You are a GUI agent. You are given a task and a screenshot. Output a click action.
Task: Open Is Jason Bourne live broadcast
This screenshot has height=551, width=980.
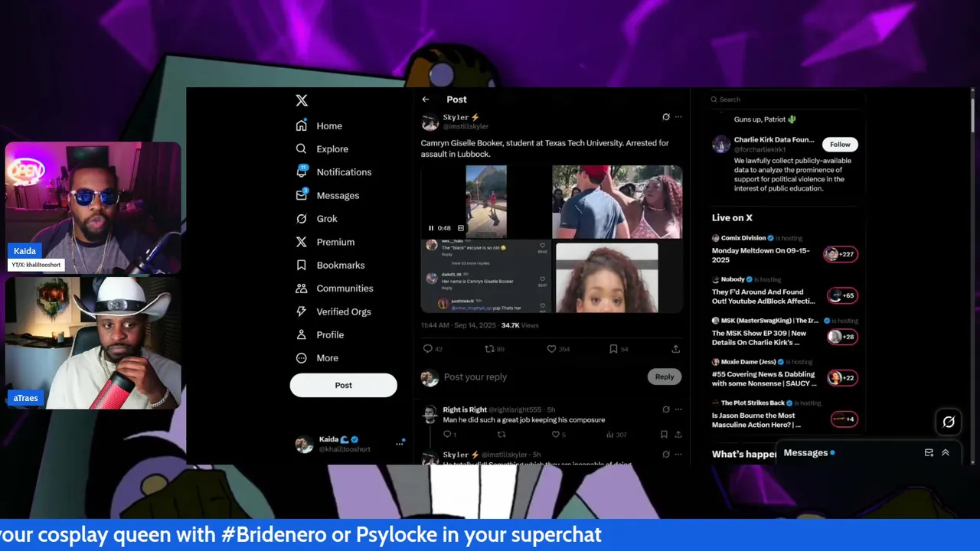(x=756, y=420)
